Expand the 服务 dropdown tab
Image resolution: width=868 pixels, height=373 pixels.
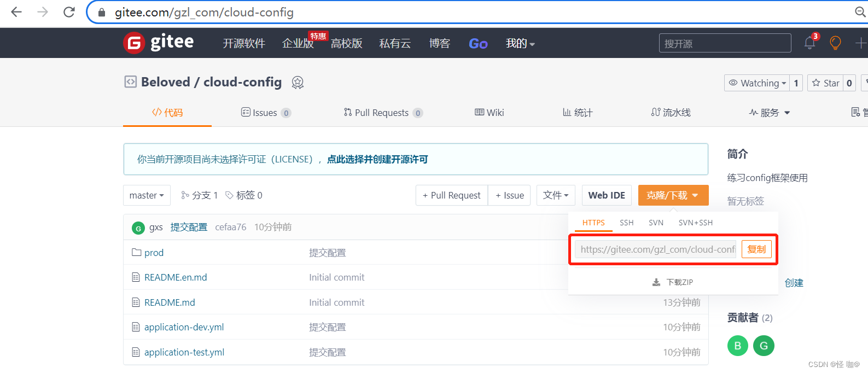(770, 113)
